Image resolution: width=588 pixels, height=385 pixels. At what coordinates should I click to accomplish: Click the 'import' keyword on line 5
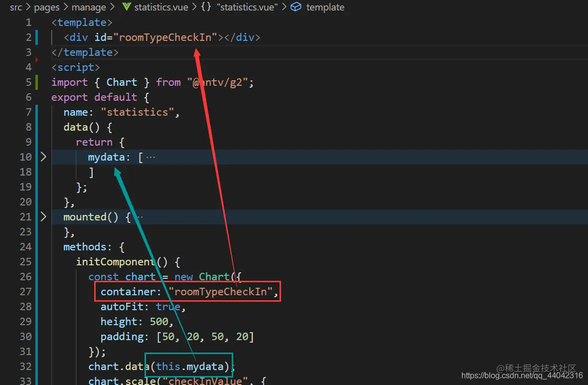(x=69, y=82)
